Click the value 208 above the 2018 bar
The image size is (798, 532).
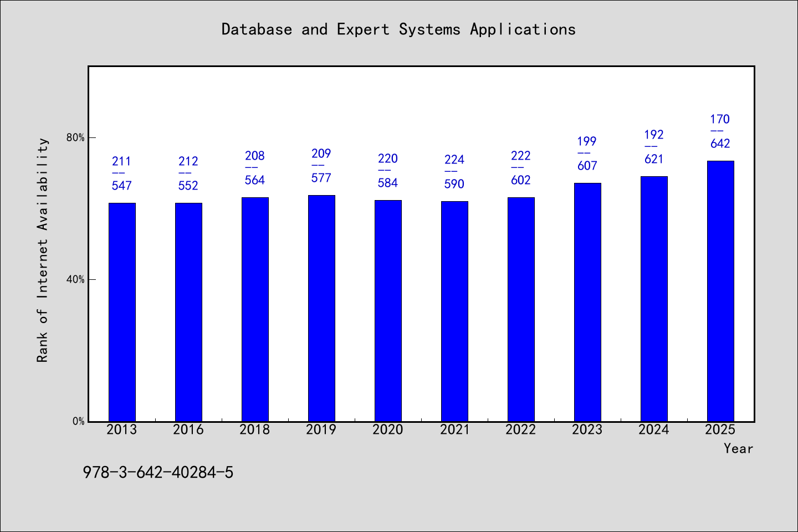(x=255, y=156)
